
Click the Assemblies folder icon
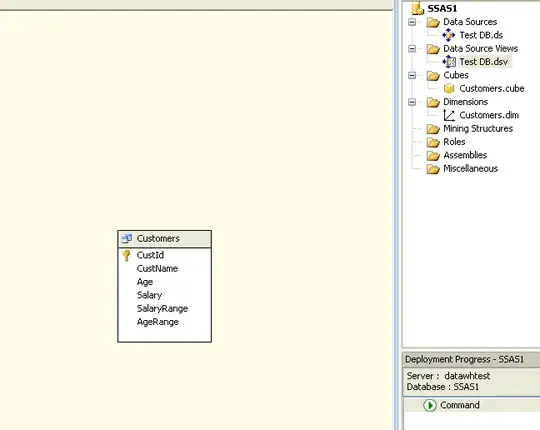tap(433, 156)
